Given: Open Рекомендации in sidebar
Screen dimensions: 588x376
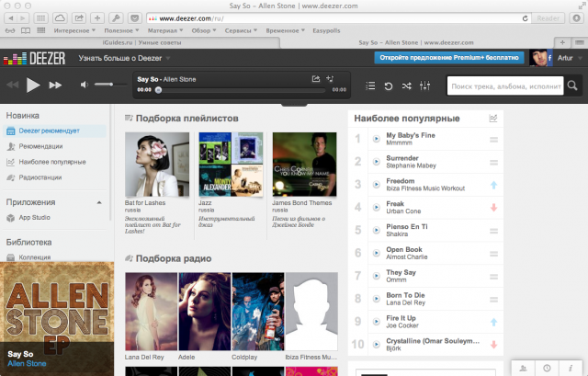Looking at the screenshot, I should [40, 146].
